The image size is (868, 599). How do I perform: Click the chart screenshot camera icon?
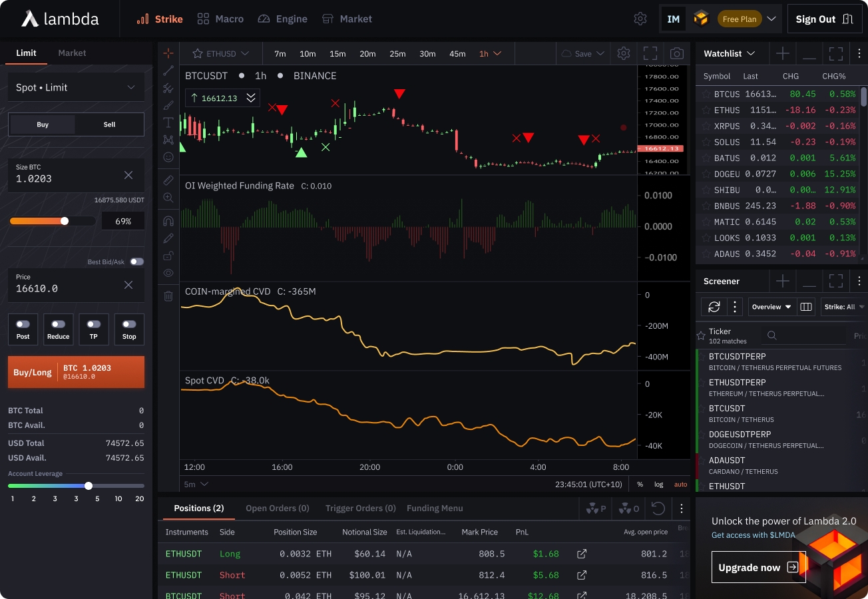tap(677, 53)
